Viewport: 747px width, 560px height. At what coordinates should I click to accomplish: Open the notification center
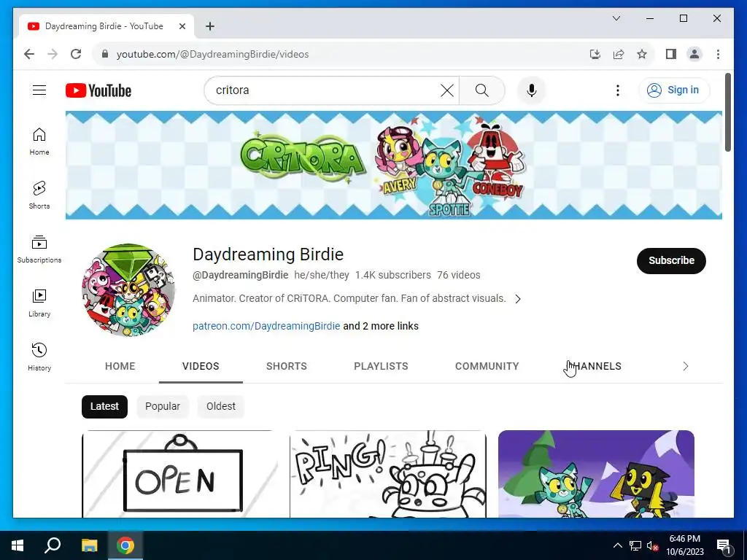coord(724,545)
